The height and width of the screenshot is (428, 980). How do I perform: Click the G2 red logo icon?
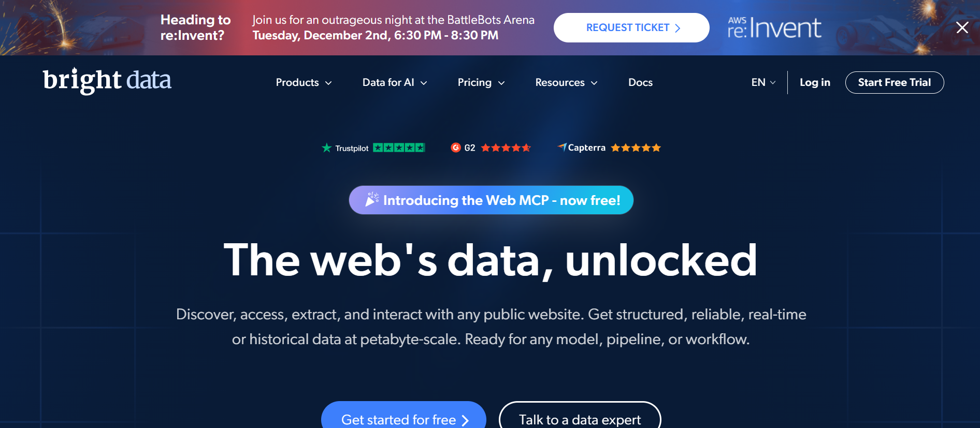coord(456,147)
